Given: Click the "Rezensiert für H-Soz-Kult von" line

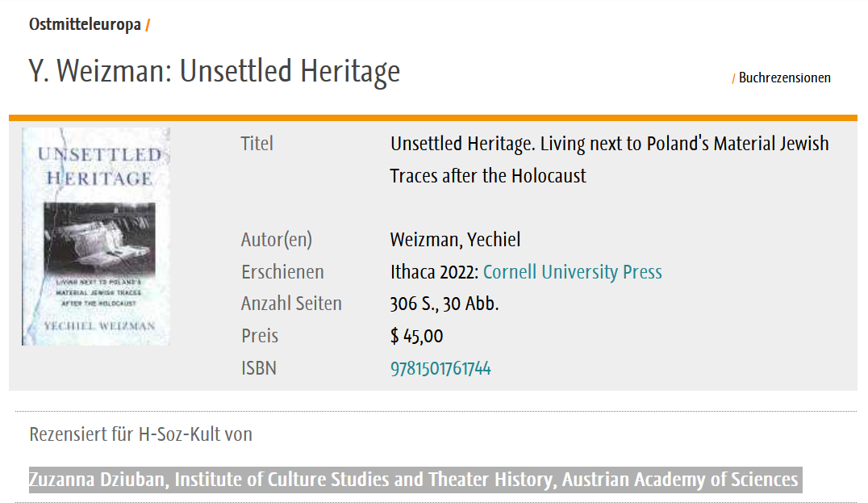Looking at the screenshot, I should click(140, 434).
